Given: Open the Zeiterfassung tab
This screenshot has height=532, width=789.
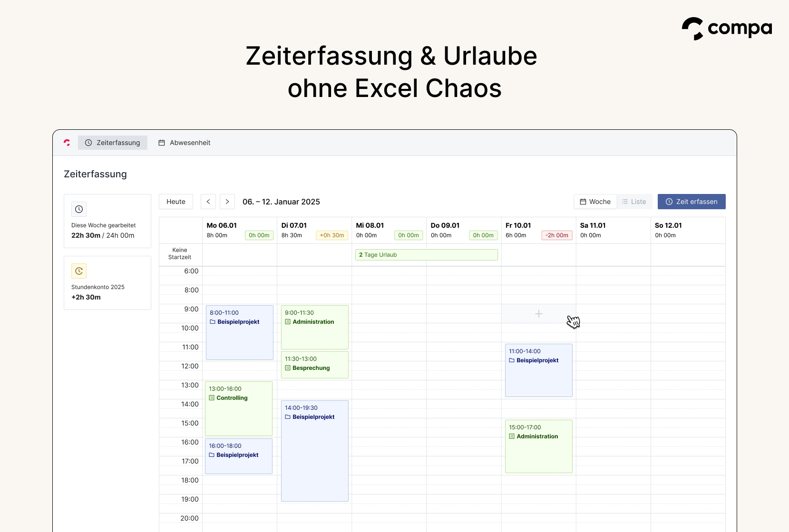Looking at the screenshot, I should pyautogui.click(x=113, y=143).
